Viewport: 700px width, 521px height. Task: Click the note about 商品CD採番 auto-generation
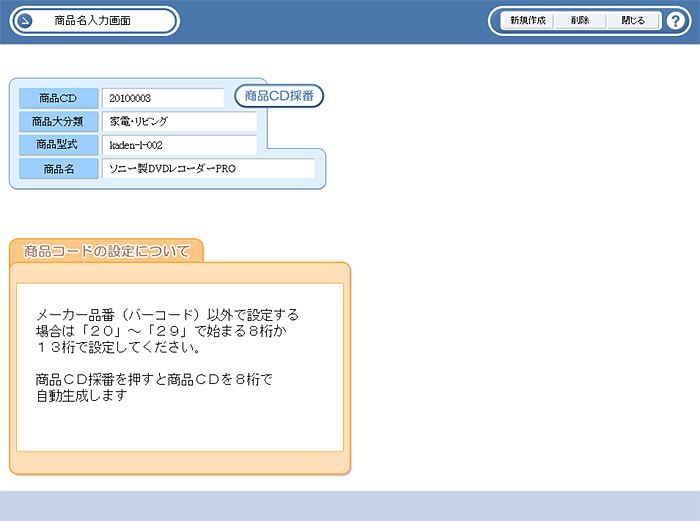153,388
